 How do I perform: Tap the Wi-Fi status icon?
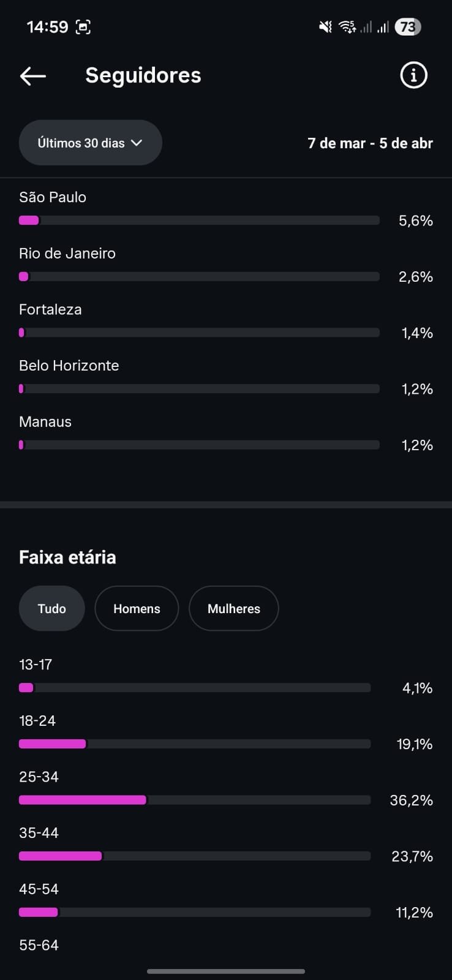[x=347, y=27]
